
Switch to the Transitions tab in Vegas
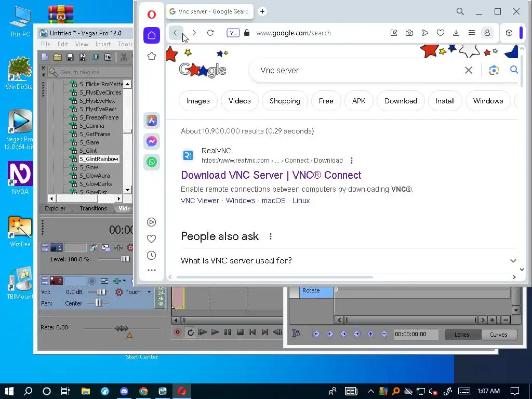(x=94, y=208)
